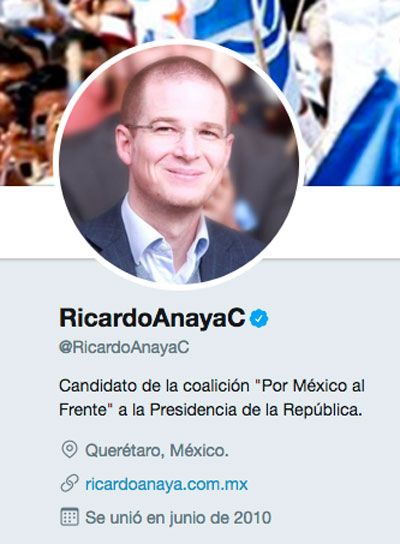The image size is (400, 544).
Task: Click the "Por México al" quoted bio text
Action: click(x=309, y=386)
